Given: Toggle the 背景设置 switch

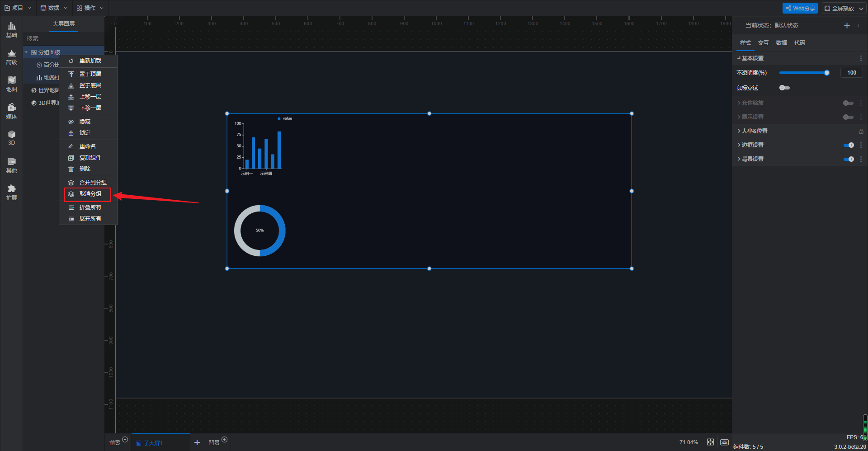Looking at the screenshot, I should [x=849, y=159].
